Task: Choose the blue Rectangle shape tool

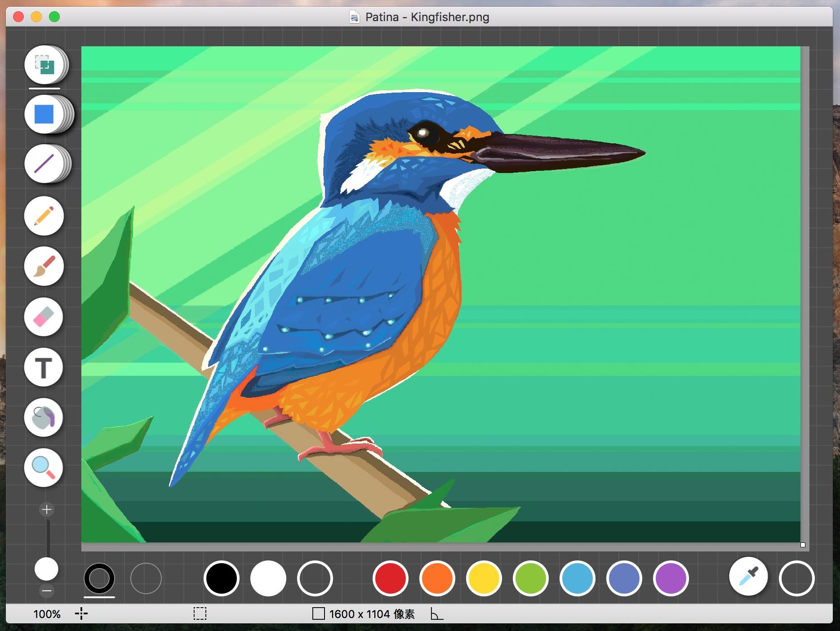Action: [44, 114]
